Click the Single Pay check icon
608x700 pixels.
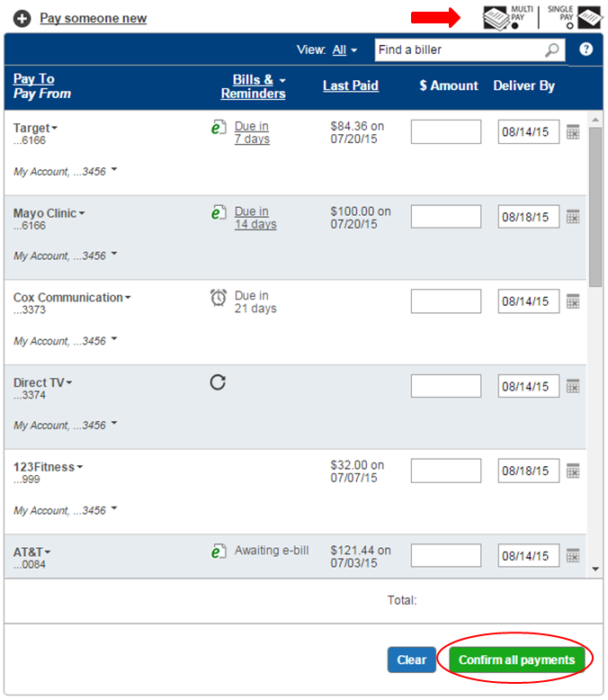coord(590,17)
